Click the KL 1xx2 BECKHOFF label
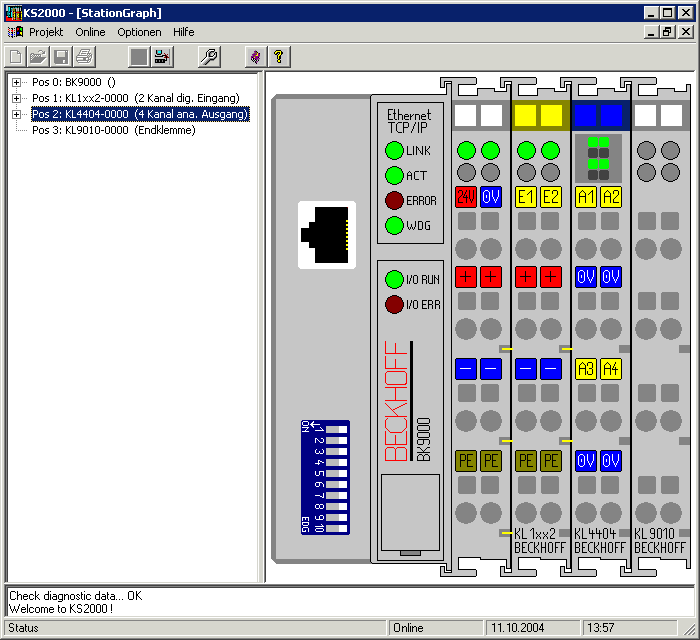700x640 pixels. pos(539,540)
